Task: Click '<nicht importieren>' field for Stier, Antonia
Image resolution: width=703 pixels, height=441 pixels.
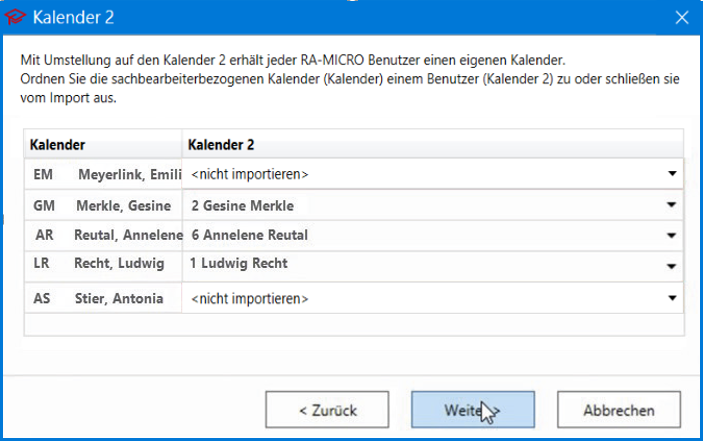Action: coord(432,298)
